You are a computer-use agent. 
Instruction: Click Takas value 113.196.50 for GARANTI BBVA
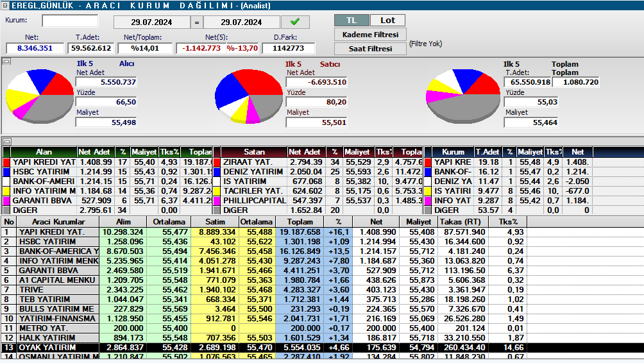click(x=463, y=271)
